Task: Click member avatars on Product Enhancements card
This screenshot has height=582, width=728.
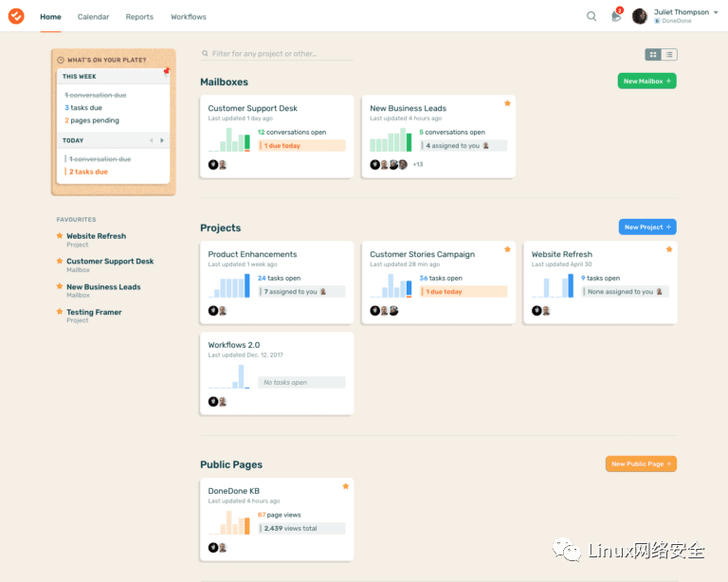Action: coord(217,311)
